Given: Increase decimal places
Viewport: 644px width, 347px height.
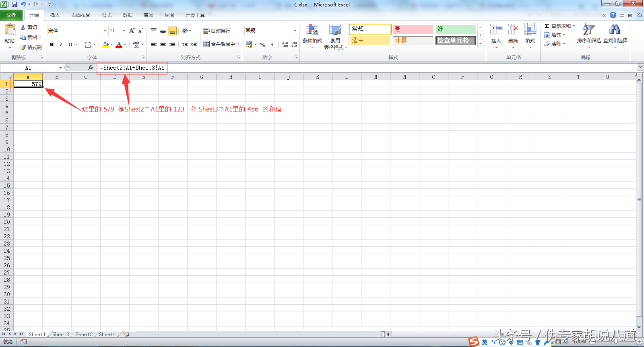Looking at the screenshot, I should click(x=285, y=45).
